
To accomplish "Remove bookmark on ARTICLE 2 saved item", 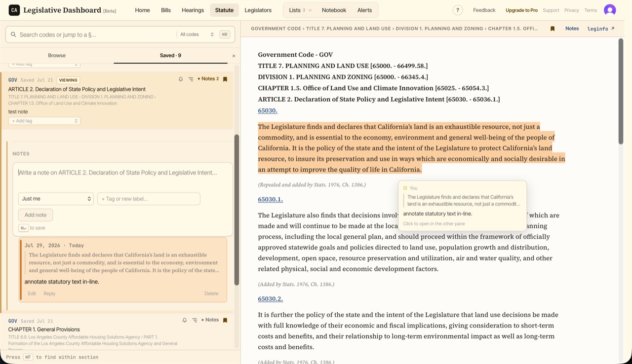I will click(x=225, y=79).
